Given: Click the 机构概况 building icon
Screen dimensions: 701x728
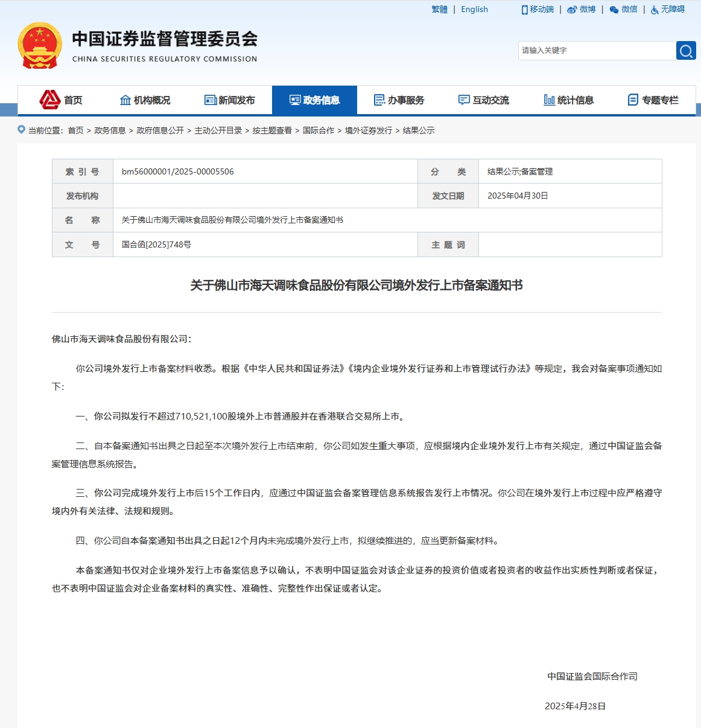Looking at the screenshot, I should point(125,100).
